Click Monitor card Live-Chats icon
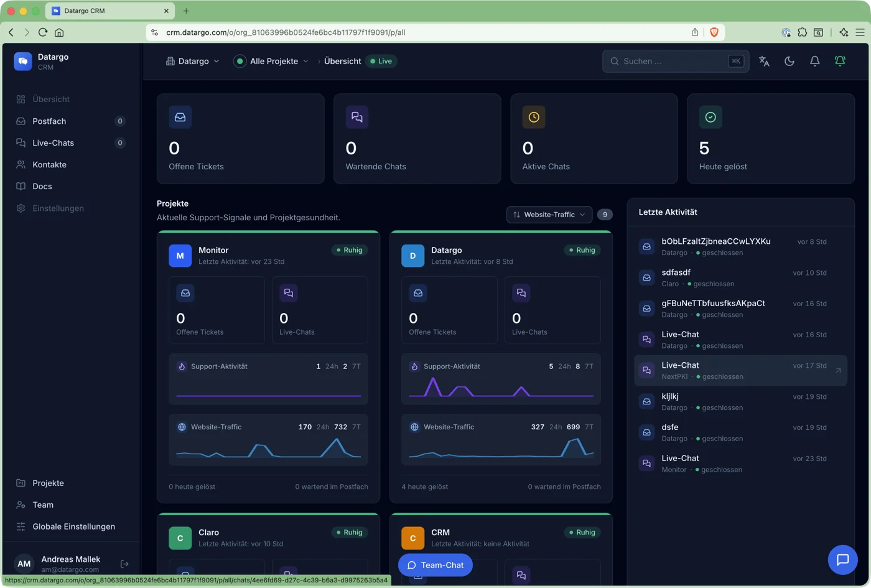The image size is (871, 588). 289,293
